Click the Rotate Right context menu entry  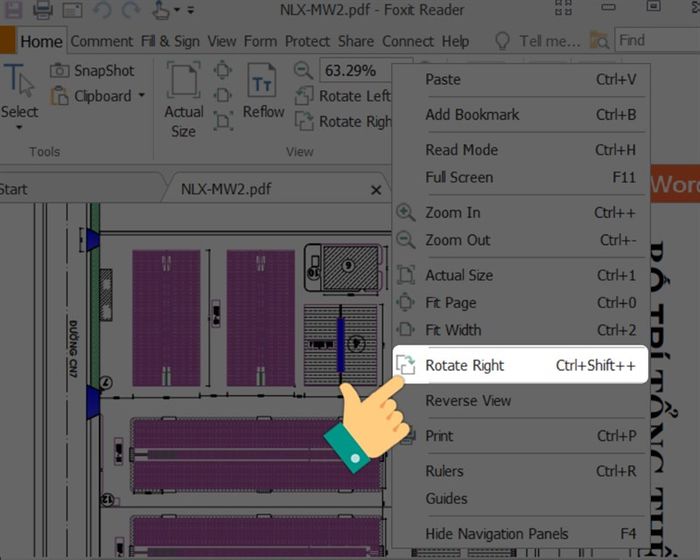click(465, 366)
